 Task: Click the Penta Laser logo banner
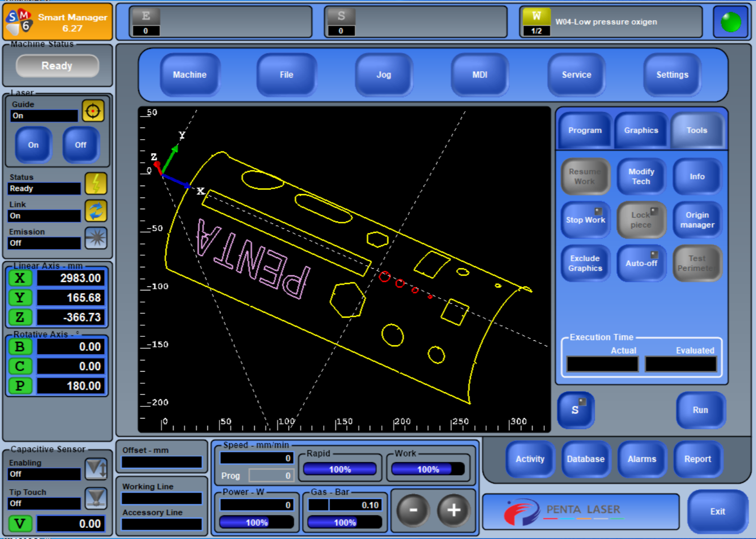click(x=581, y=512)
